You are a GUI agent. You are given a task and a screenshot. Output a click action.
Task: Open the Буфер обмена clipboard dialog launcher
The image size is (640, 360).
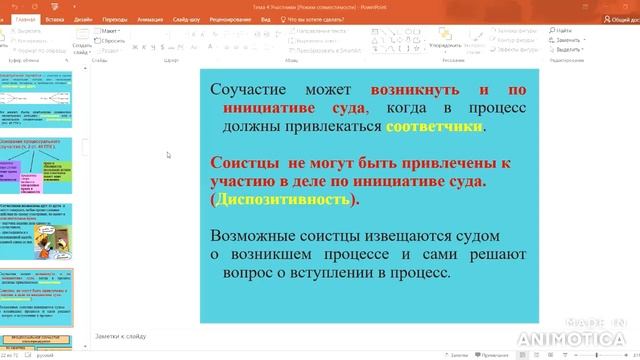click(67, 60)
